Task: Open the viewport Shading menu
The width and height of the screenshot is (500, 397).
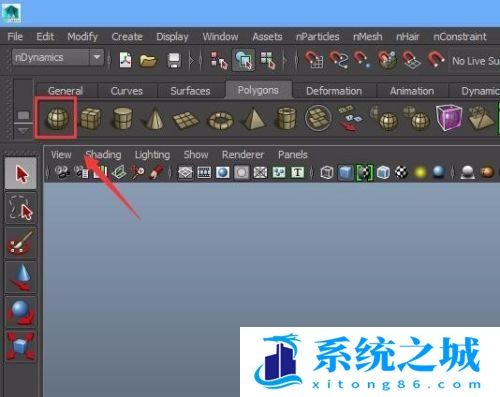Action: coord(103,155)
